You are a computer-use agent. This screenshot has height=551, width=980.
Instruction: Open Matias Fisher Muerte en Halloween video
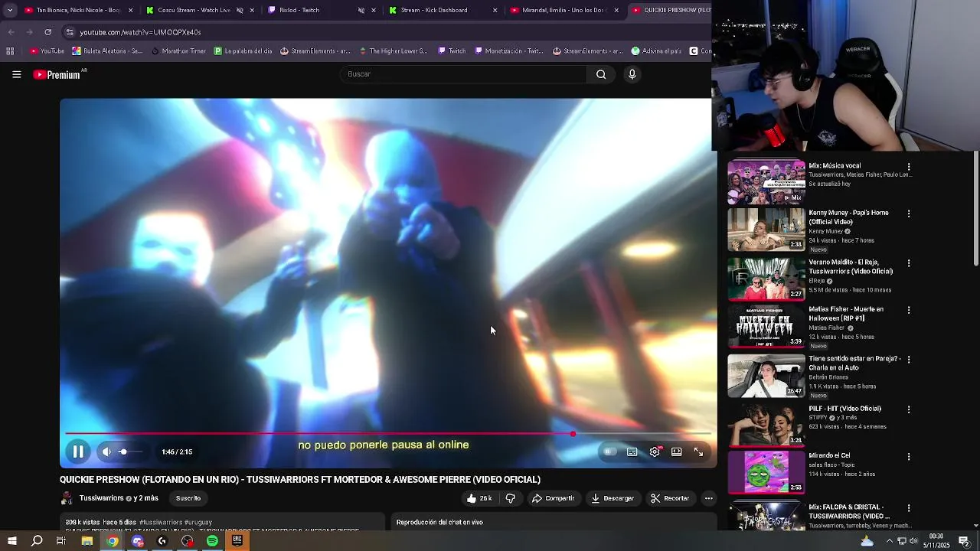pyautogui.click(x=766, y=326)
